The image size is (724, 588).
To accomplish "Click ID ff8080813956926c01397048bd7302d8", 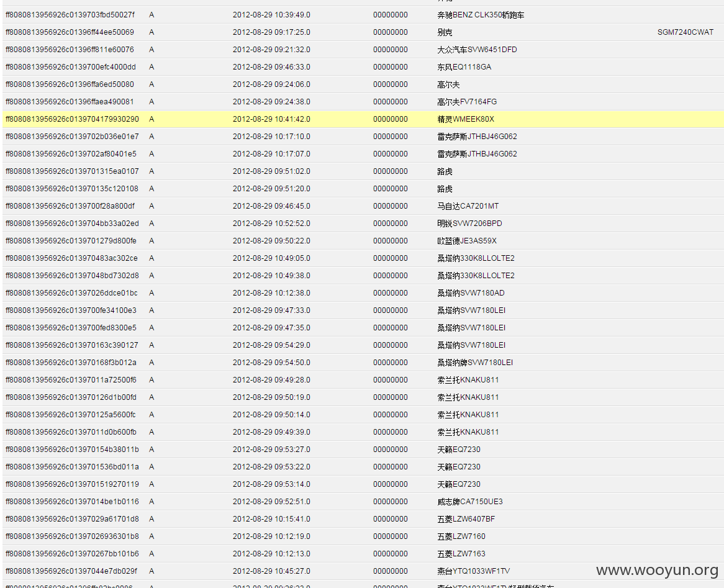I will click(72, 276).
